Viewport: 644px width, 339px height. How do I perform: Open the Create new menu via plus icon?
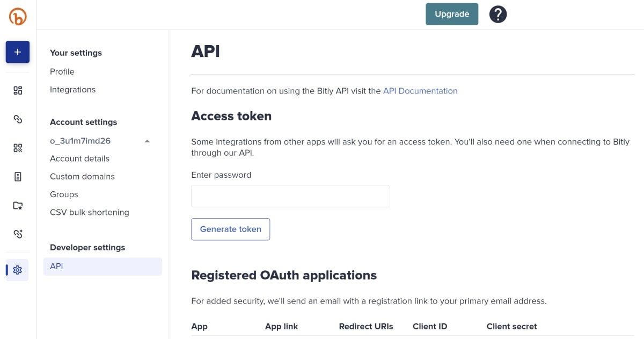(17, 52)
